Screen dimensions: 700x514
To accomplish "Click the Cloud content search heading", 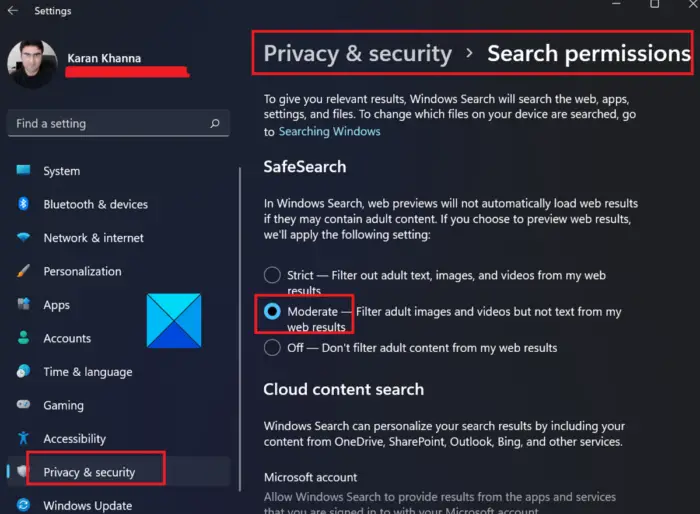I will (x=343, y=389).
